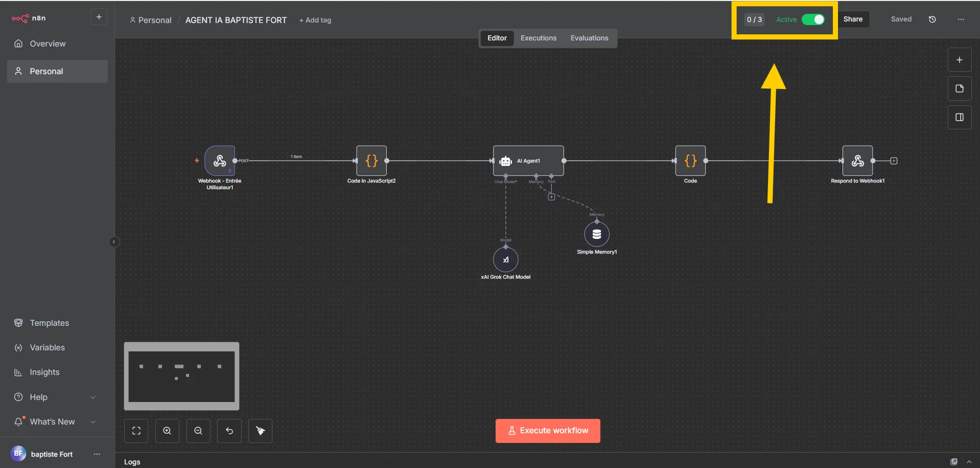This screenshot has width=980, height=468.
Task: Tidy up the workflow layout
Action: coord(260,431)
